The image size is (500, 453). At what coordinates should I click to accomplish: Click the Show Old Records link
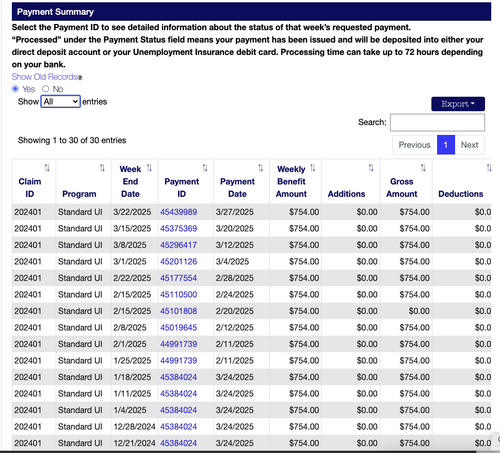45,77
